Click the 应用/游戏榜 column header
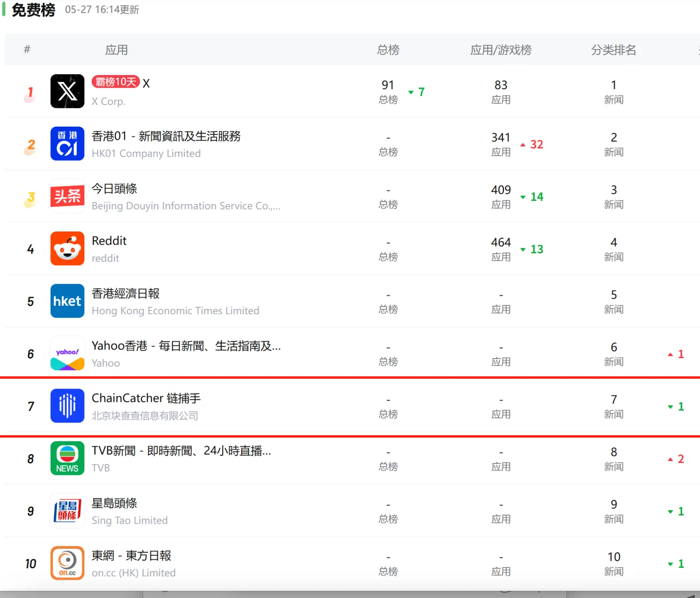Image resolution: width=700 pixels, height=598 pixels. tap(500, 50)
